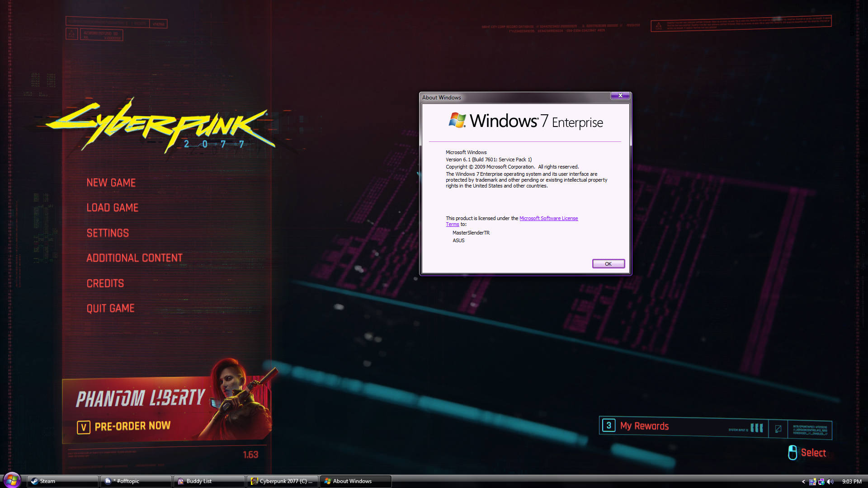Click the game version number 1.63

[250, 455]
